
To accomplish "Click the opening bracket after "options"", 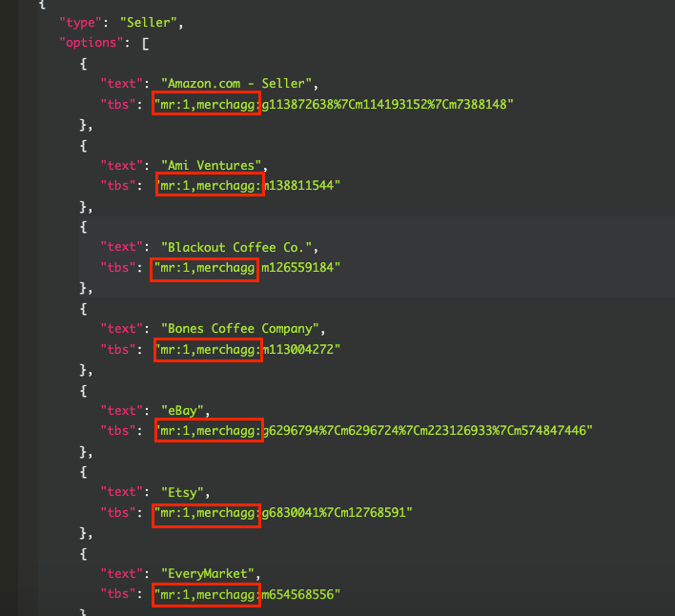I will (146, 44).
